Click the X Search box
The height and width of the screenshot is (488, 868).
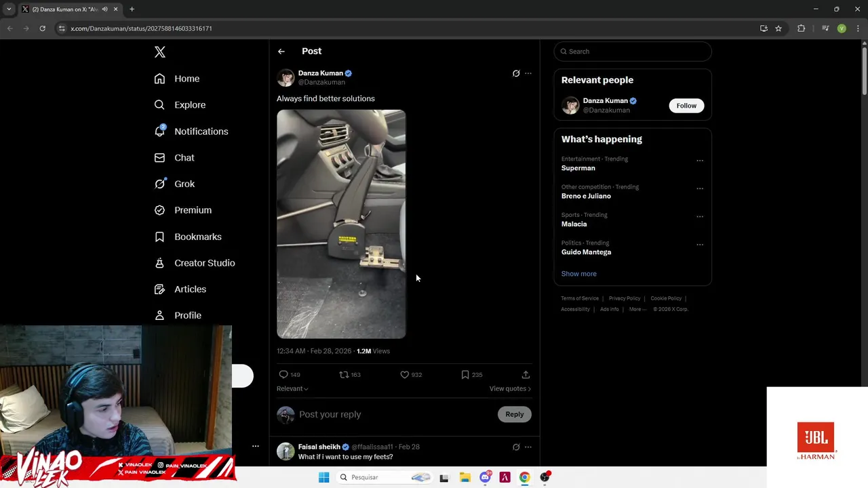(x=633, y=52)
